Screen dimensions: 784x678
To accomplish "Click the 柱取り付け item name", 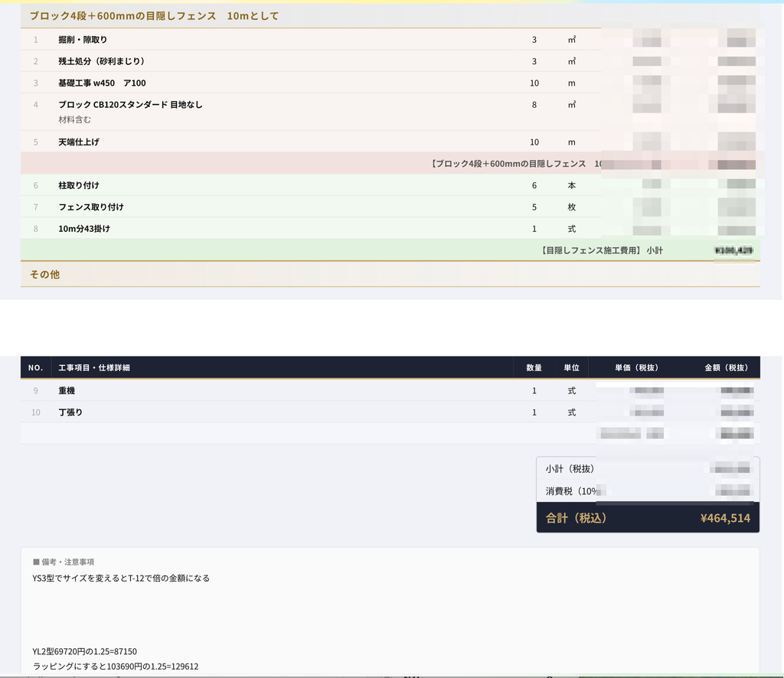I will [x=79, y=185].
